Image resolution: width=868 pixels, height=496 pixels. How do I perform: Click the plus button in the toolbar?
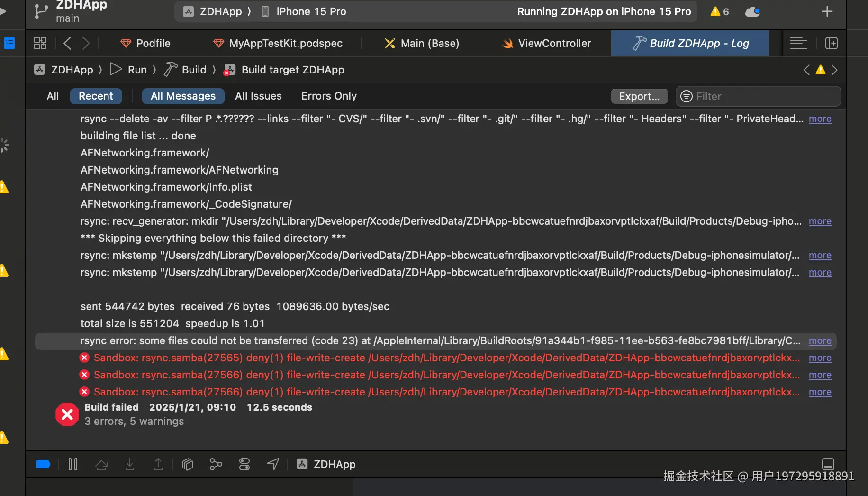[827, 11]
